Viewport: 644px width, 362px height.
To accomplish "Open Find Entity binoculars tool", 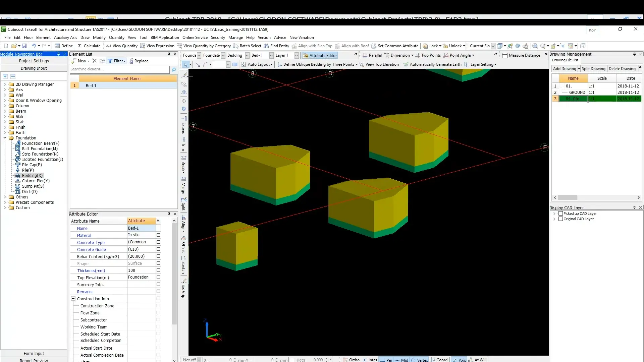I will coord(266,46).
